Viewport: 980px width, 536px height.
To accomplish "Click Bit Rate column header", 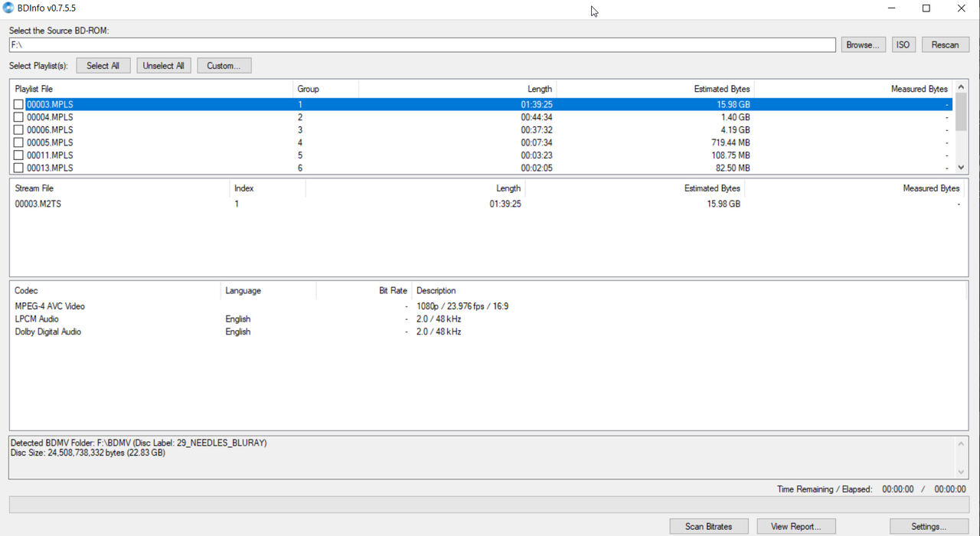I will click(x=364, y=291).
